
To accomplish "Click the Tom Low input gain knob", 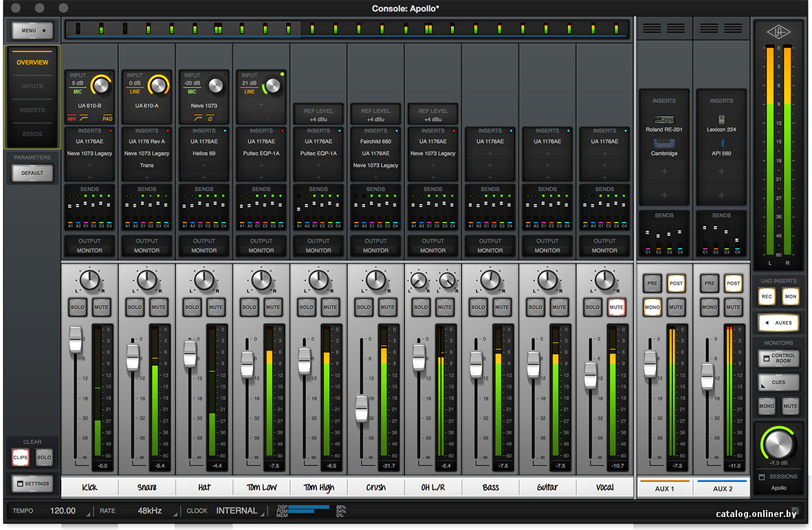I will [273, 85].
